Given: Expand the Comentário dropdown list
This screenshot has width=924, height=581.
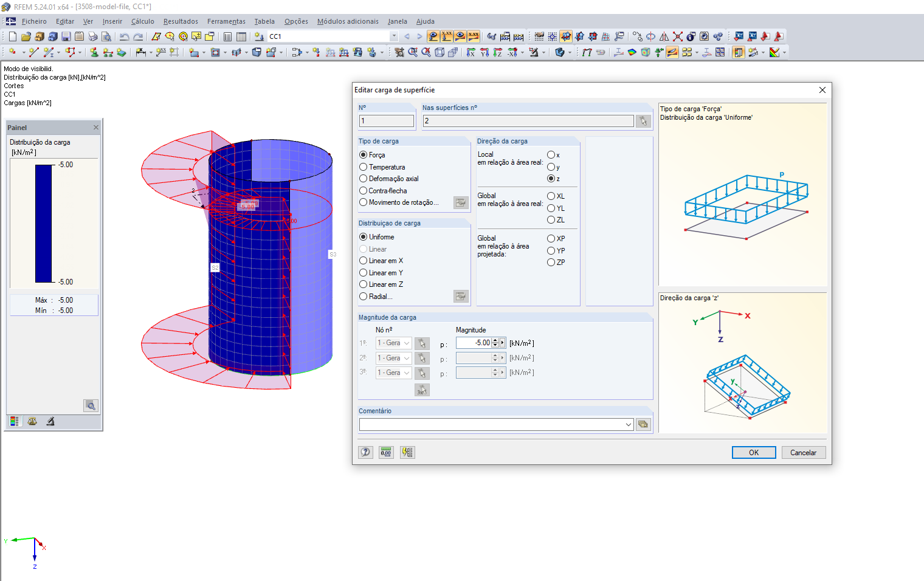Looking at the screenshot, I should [629, 425].
